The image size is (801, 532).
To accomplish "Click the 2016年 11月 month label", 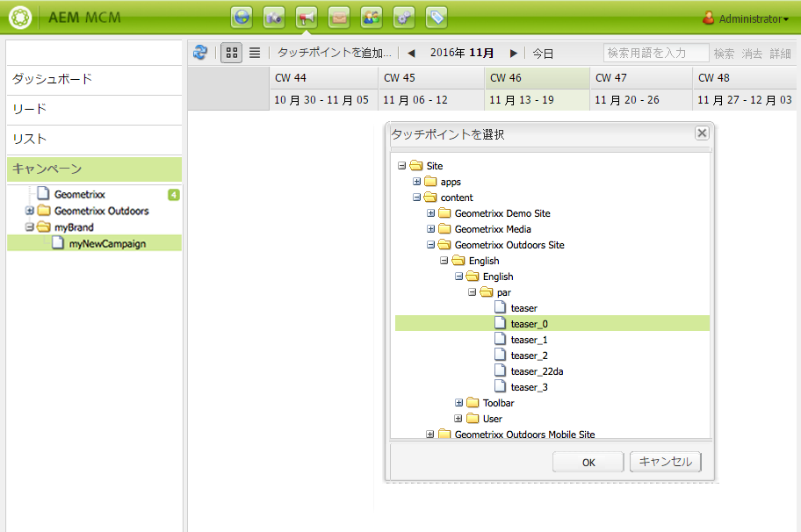I will (462, 53).
